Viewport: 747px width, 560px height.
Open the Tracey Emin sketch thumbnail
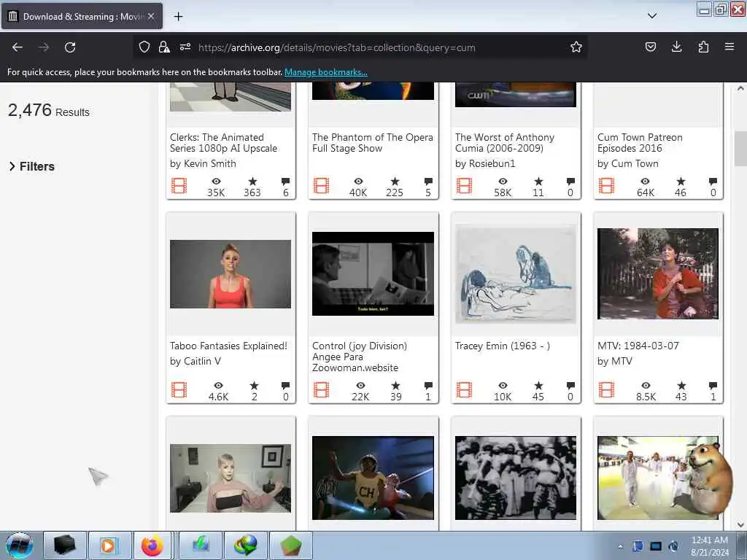(x=516, y=274)
